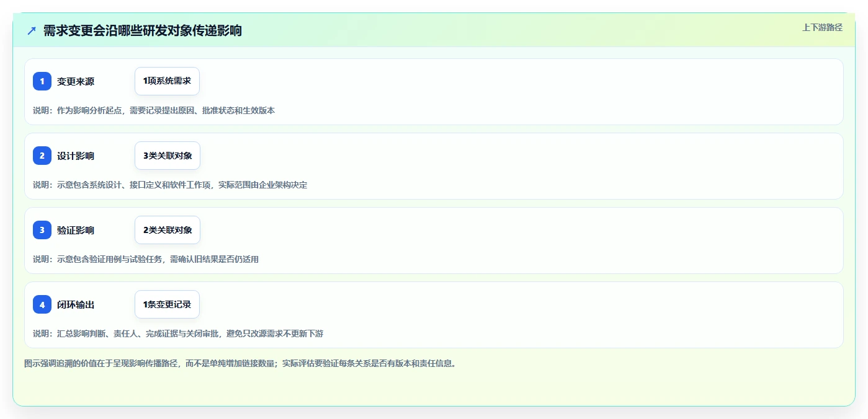Image resolution: width=868 pixels, height=419 pixels.
Task: Click the 1项系统需求 chip
Action: point(167,81)
